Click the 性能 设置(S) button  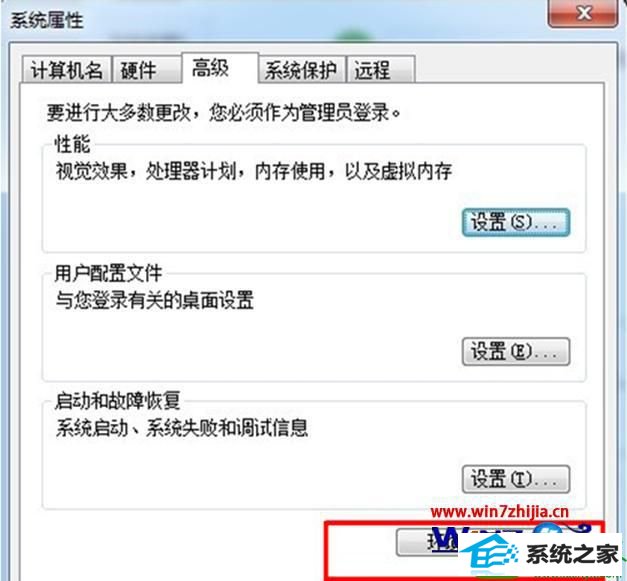coord(516,222)
